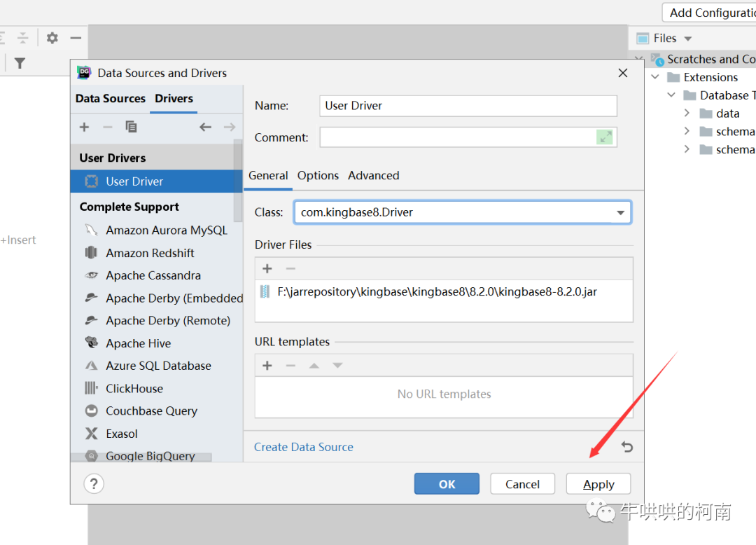
Task: Select Exasol driver
Action: click(156, 434)
